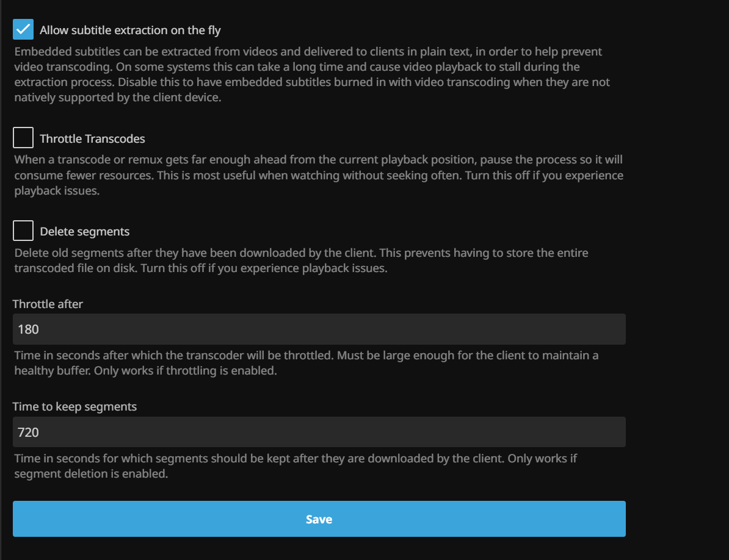Image resolution: width=729 pixels, height=560 pixels.
Task: Save the transcoding settings
Action: (319, 519)
